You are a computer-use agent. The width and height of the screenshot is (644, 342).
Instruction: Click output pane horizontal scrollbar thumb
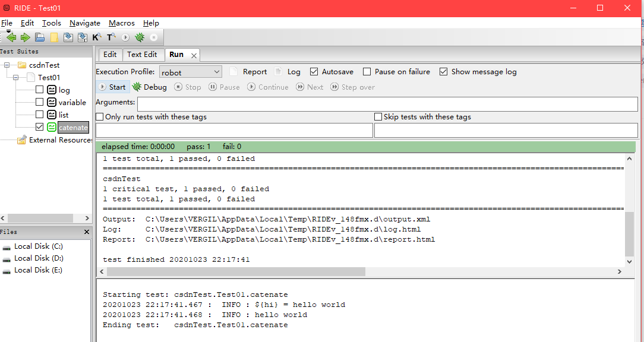[x=236, y=271]
